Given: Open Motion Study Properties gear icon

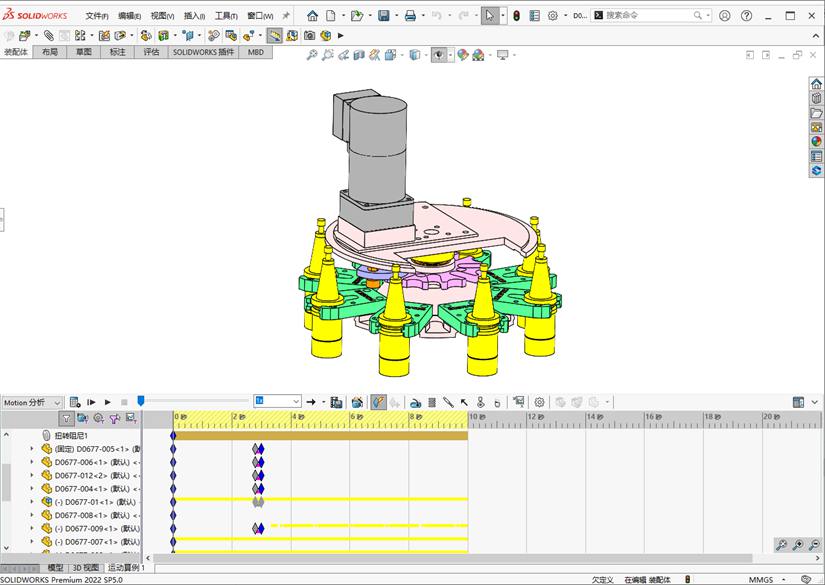Looking at the screenshot, I should (x=539, y=402).
